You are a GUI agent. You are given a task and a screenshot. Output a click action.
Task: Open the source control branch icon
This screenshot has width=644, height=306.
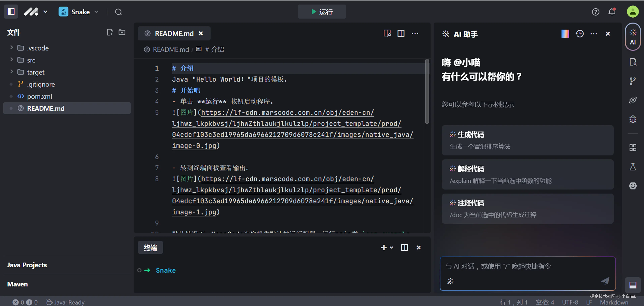pos(632,81)
